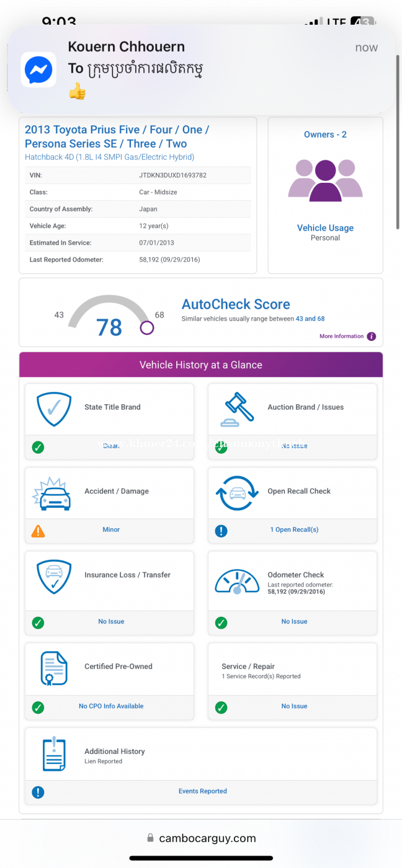Click More Information link
Screen dimensions: 402x868
click(341, 337)
